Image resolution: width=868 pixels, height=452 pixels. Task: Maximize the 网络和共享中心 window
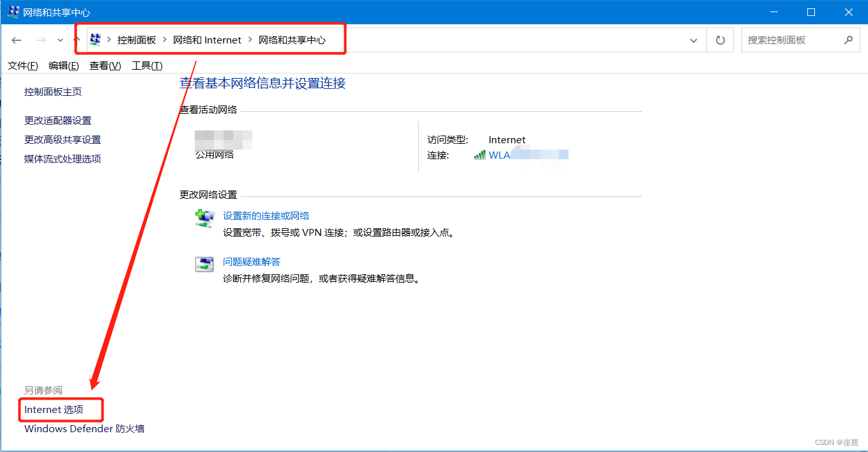pyautogui.click(x=811, y=12)
